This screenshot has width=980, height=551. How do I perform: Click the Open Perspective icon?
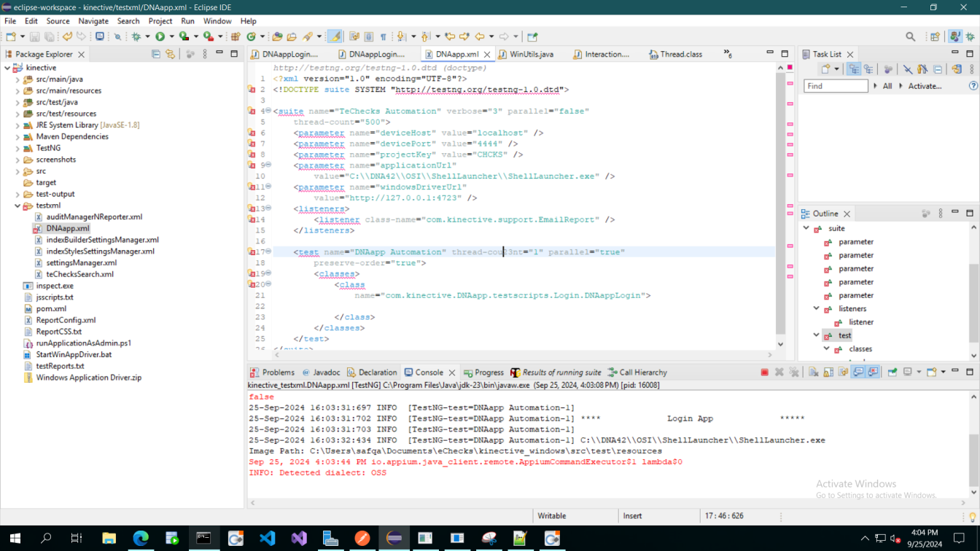(x=935, y=36)
